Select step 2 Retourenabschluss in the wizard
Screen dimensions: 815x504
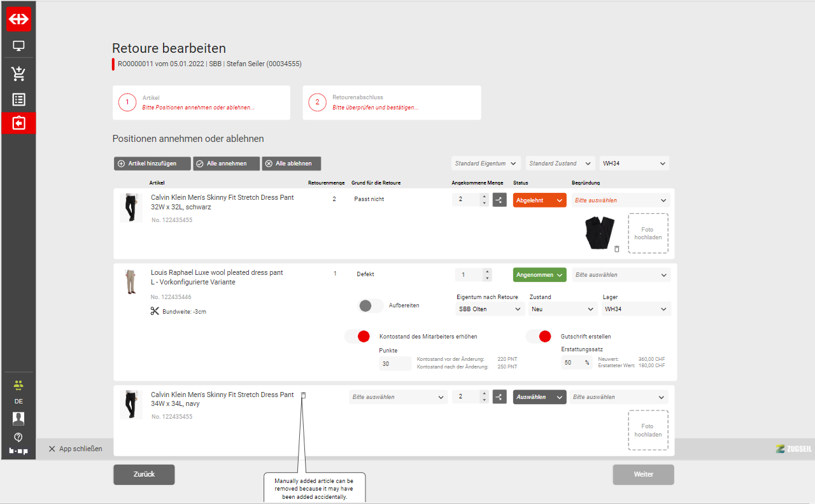tap(392, 103)
